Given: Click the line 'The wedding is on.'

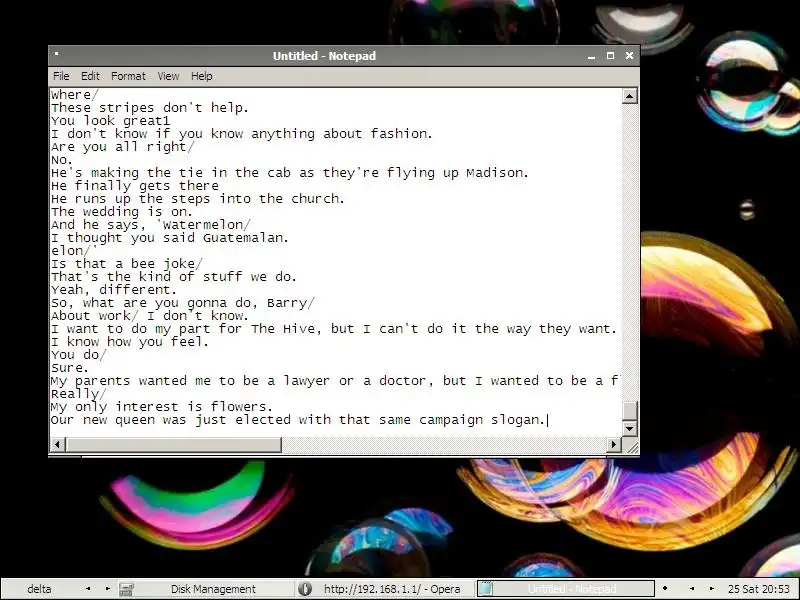Looking at the screenshot, I should point(121,212).
